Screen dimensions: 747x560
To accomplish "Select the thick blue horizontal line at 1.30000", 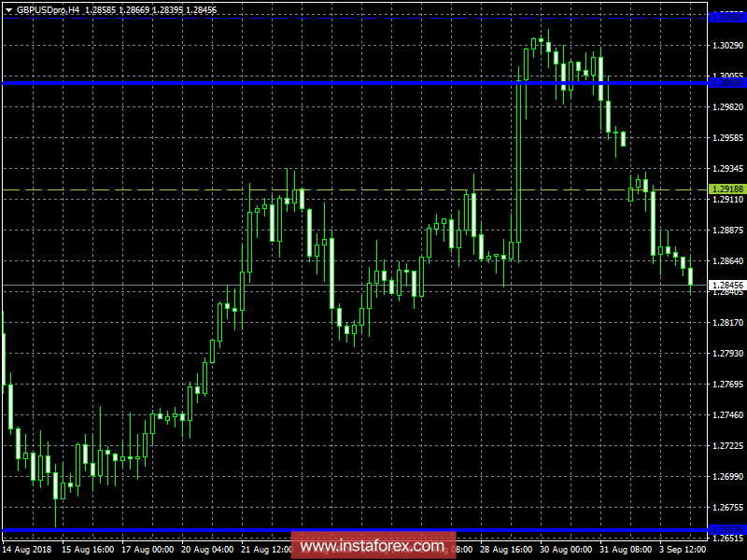I will click(355, 83).
